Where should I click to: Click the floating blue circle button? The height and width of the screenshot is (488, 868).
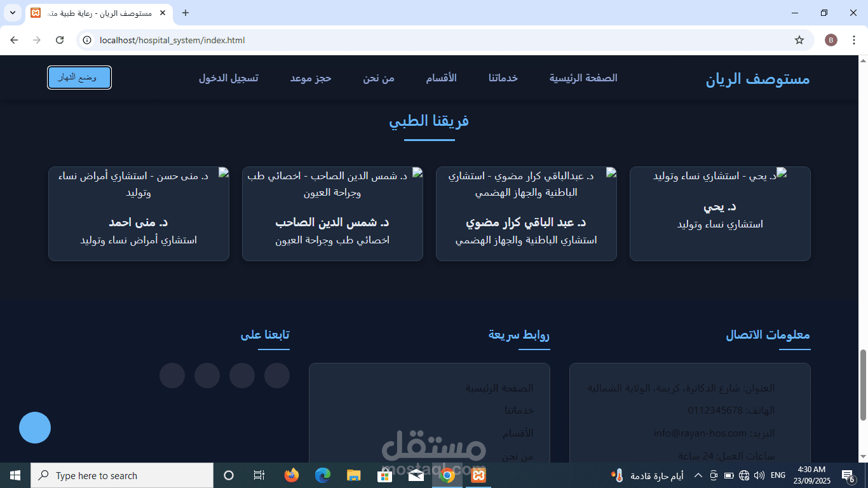tap(35, 428)
